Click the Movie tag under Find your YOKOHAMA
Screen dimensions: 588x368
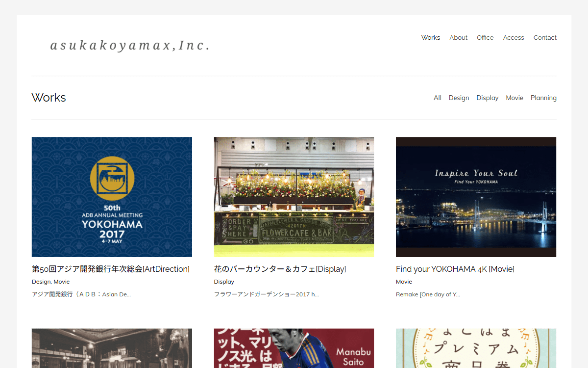coord(404,282)
